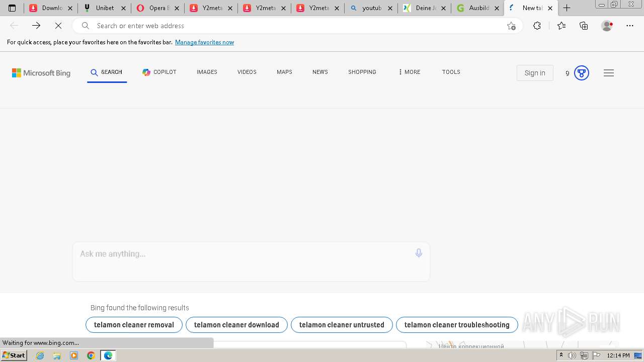
Task: Open Action Center flag icon
Action: point(596,355)
